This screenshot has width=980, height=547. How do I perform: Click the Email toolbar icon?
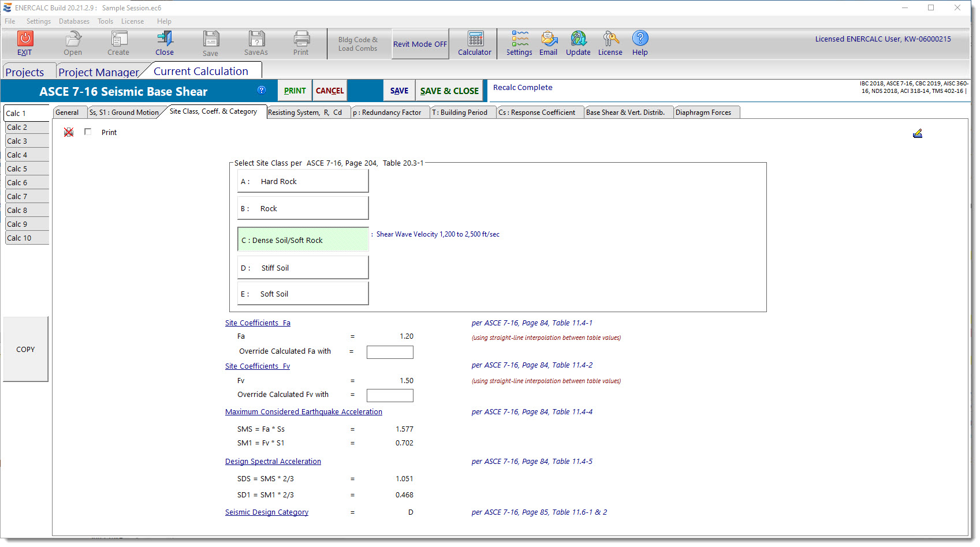point(548,39)
